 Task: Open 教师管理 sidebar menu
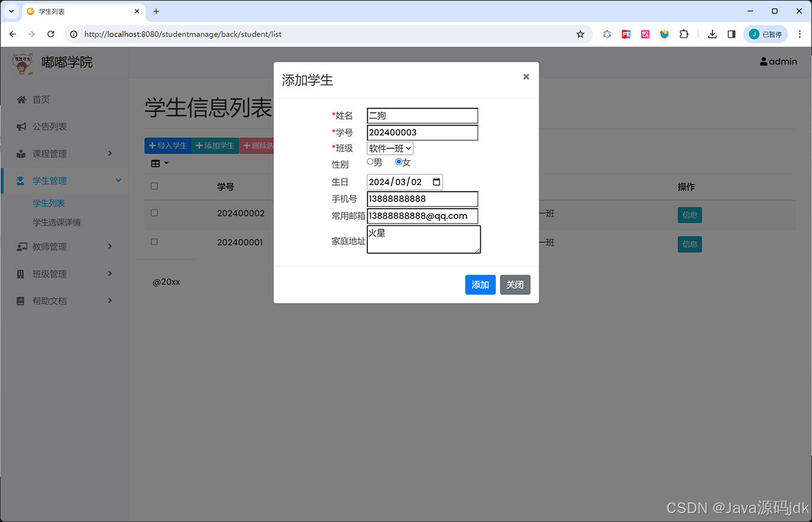pyautogui.click(x=50, y=247)
